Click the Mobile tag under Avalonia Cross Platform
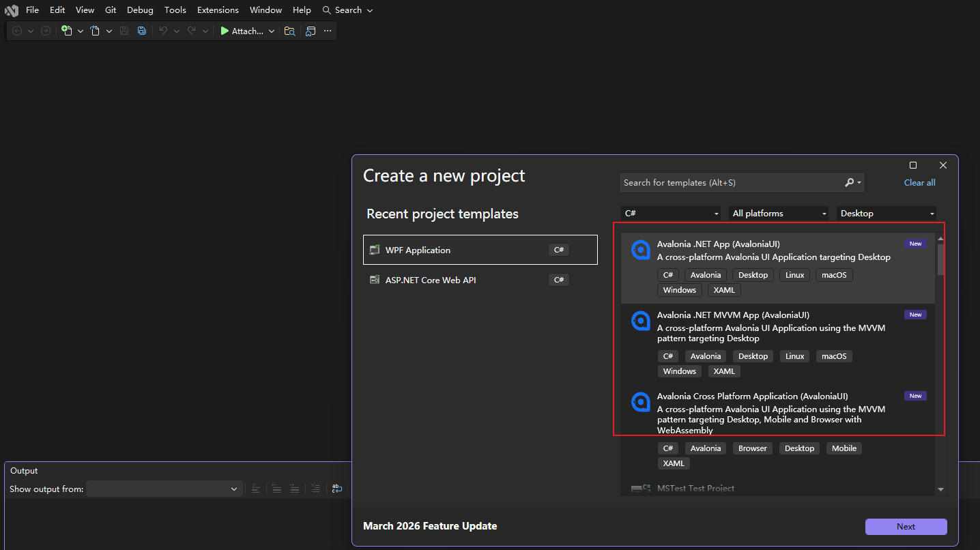The height and width of the screenshot is (550, 980). coord(844,448)
